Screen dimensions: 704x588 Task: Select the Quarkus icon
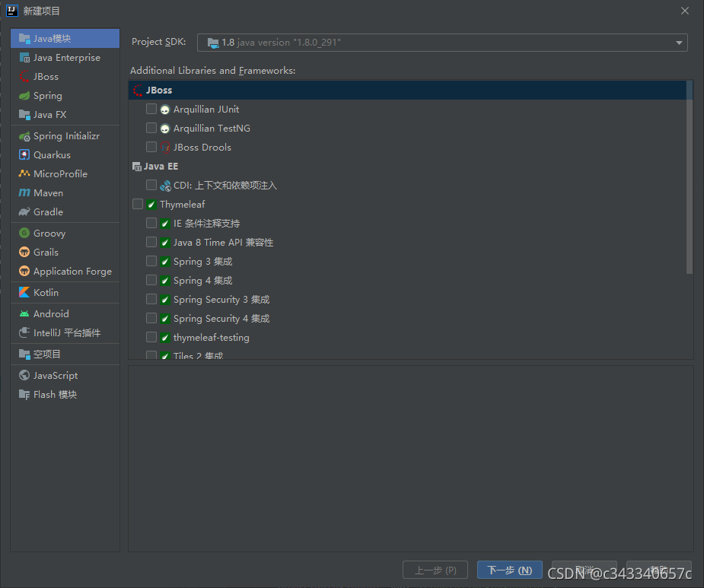(x=24, y=155)
